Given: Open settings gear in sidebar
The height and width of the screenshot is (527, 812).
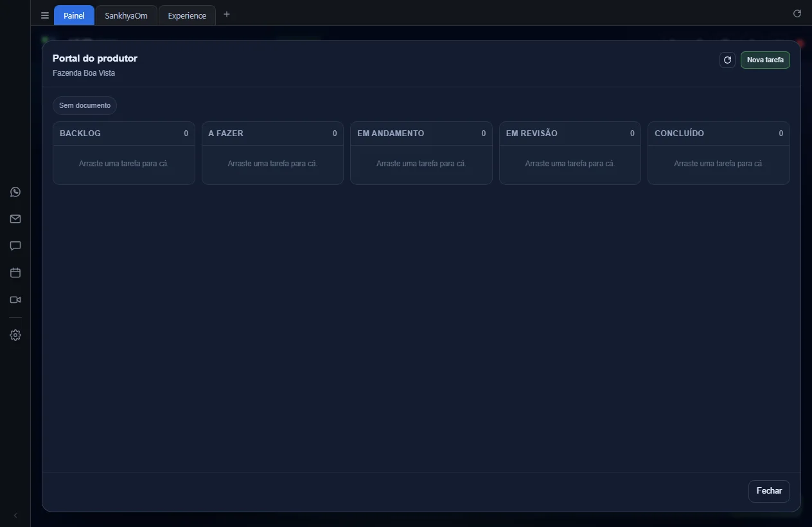Looking at the screenshot, I should (15, 335).
